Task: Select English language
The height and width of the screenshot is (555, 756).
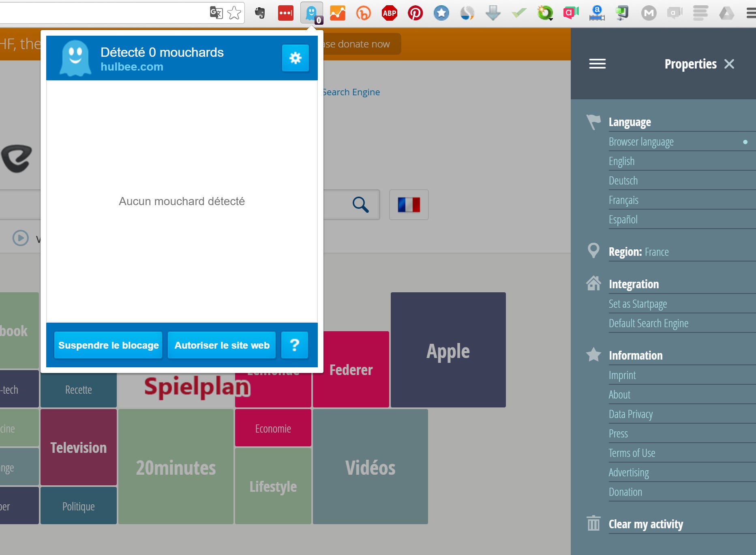Action: tap(682, 161)
